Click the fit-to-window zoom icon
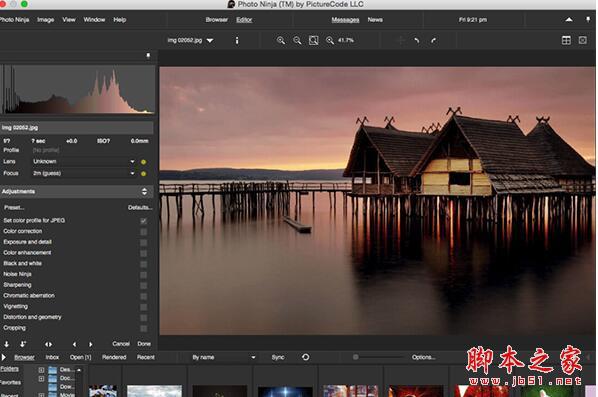This screenshot has width=598, height=397. pos(313,40)
